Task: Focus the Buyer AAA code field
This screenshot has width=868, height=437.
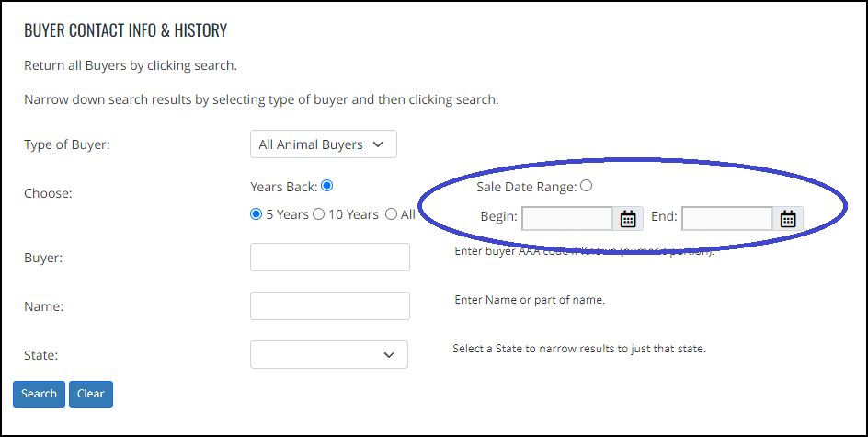Action: coord(330,257)
